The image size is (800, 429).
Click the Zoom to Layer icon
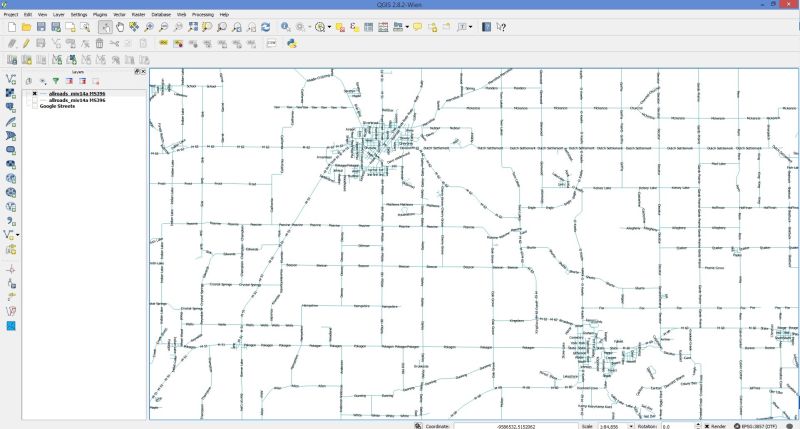click(x=222, y=27)
